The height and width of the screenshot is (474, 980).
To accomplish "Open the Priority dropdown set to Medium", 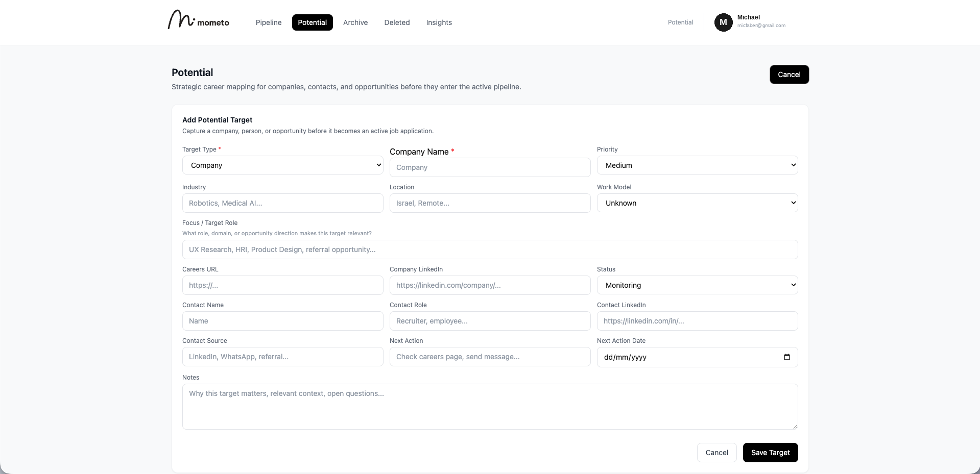I will pos(697,165).
